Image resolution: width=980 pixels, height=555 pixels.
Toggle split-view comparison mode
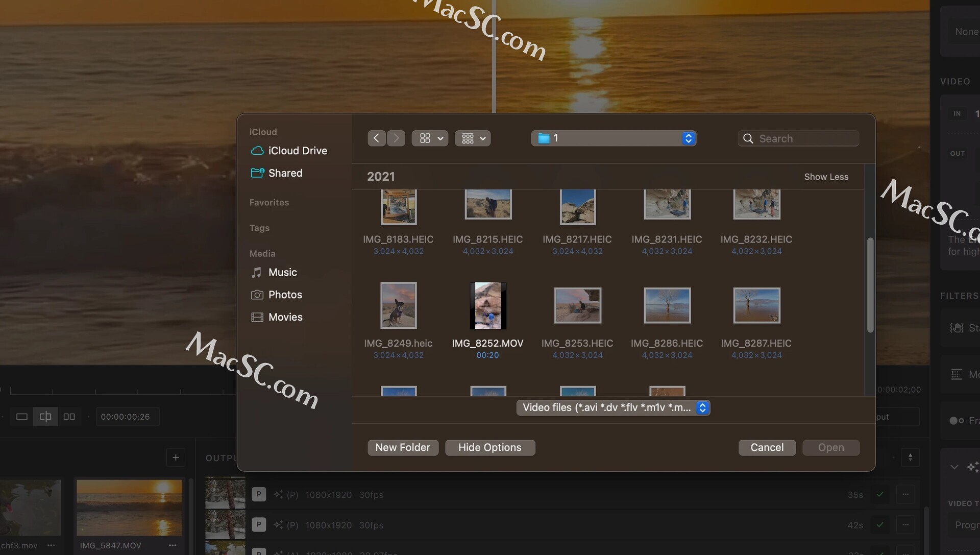(x=45, y=417)
